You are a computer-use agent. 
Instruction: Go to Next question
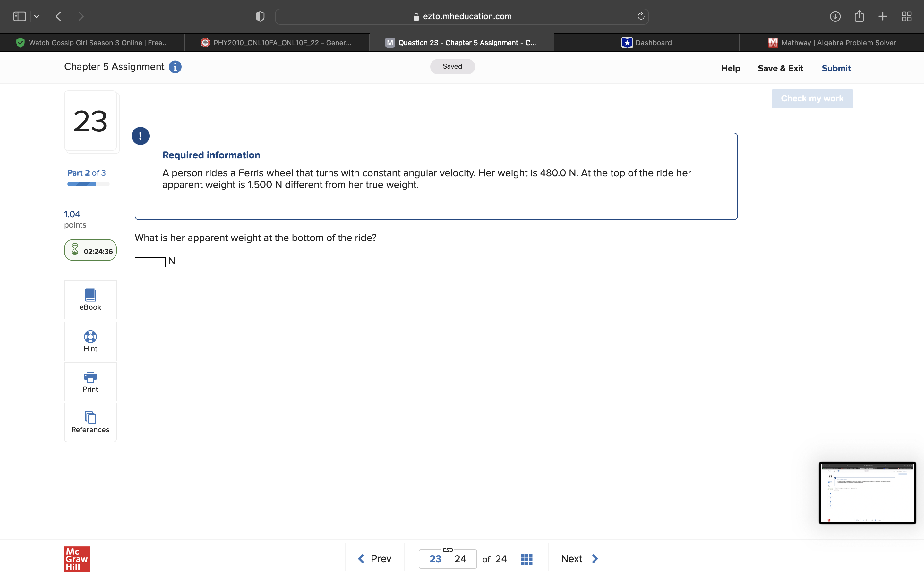click(x=579, y=559)
